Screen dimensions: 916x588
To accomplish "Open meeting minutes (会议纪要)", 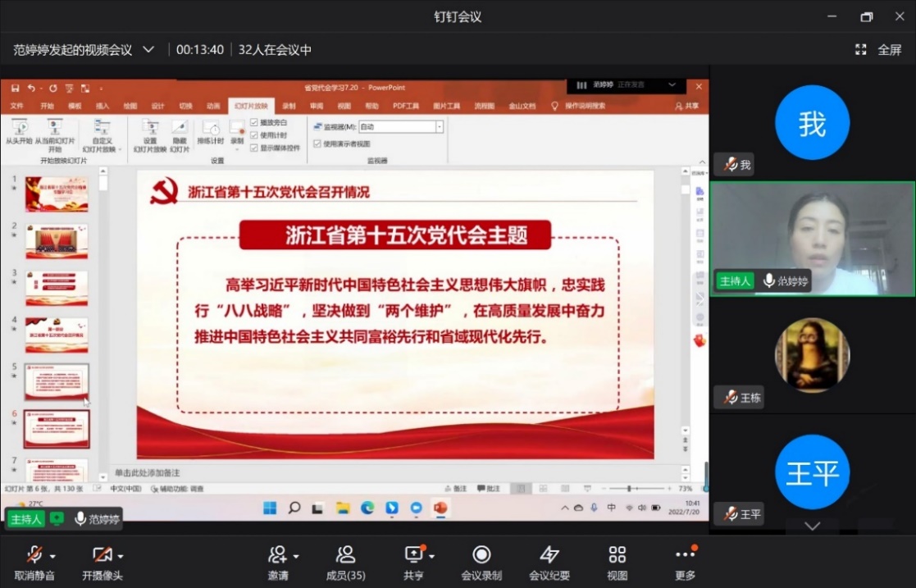I will coord(549,555).
